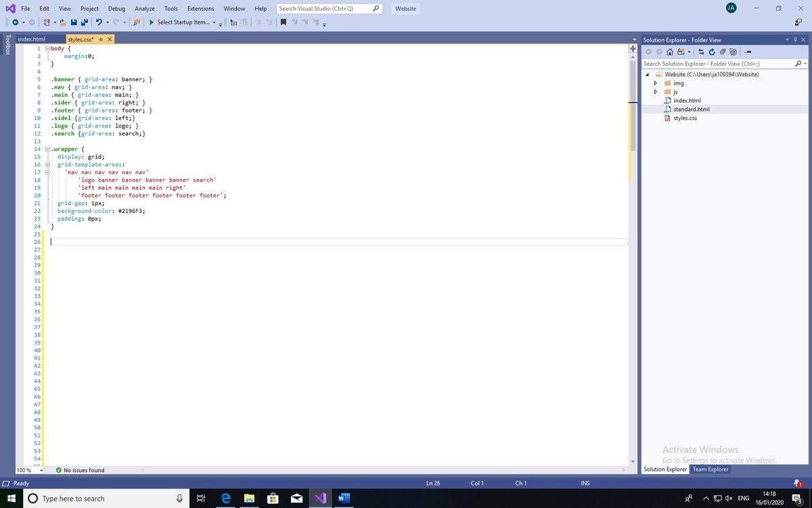Click the New Project toolbar icon
Viewport: 812px width, 508px height.
click(47, 22)
